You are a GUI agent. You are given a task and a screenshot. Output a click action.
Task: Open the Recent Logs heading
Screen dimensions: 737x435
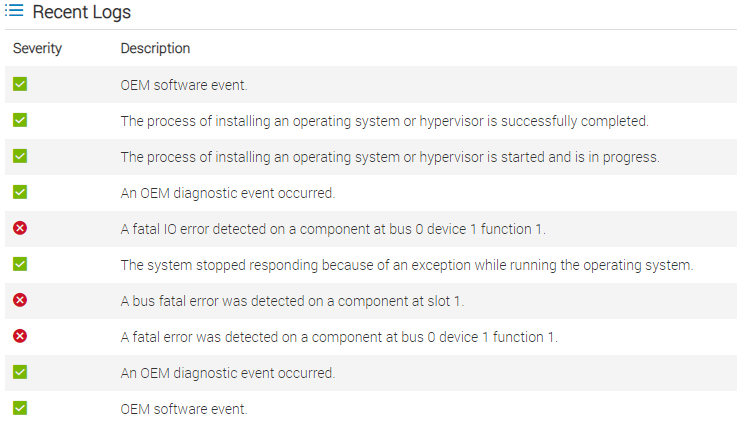pos(81,13)
